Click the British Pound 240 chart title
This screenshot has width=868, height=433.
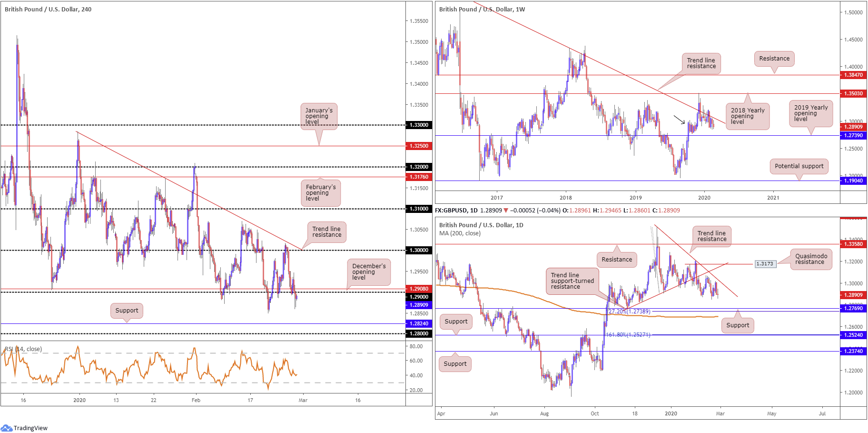coord(48,9)
